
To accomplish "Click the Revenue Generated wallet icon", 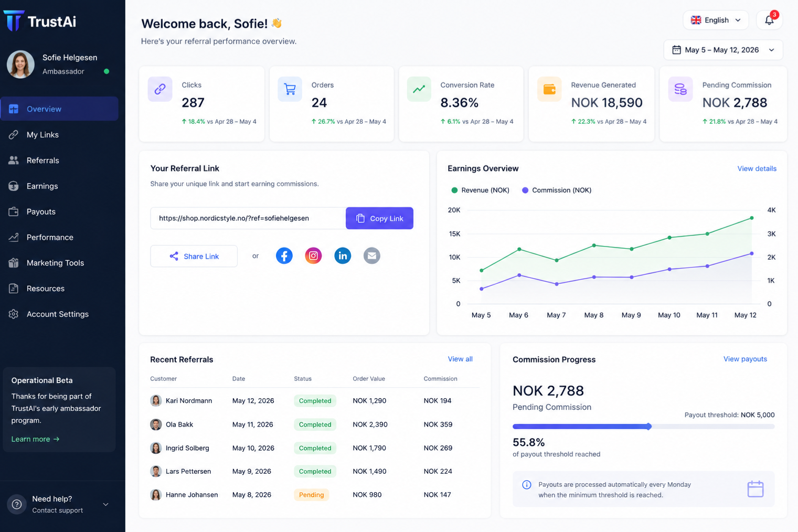I will point(549,89).
